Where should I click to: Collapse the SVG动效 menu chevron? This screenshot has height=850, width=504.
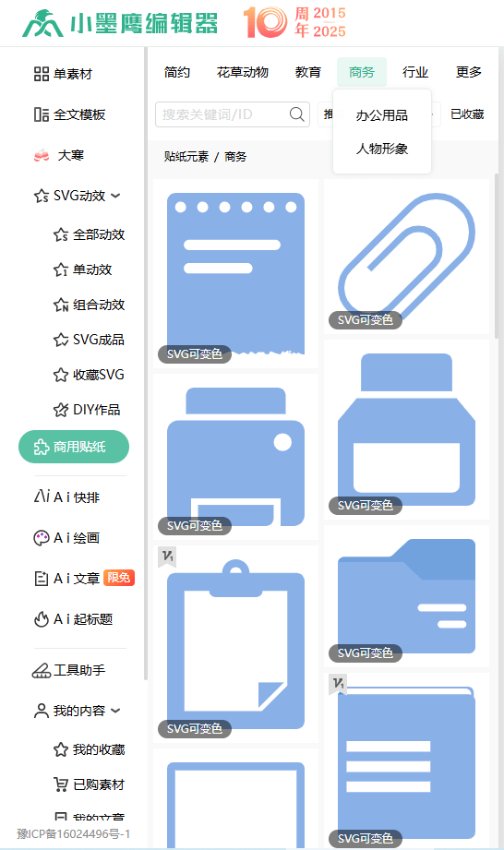(x=115, y=196)
